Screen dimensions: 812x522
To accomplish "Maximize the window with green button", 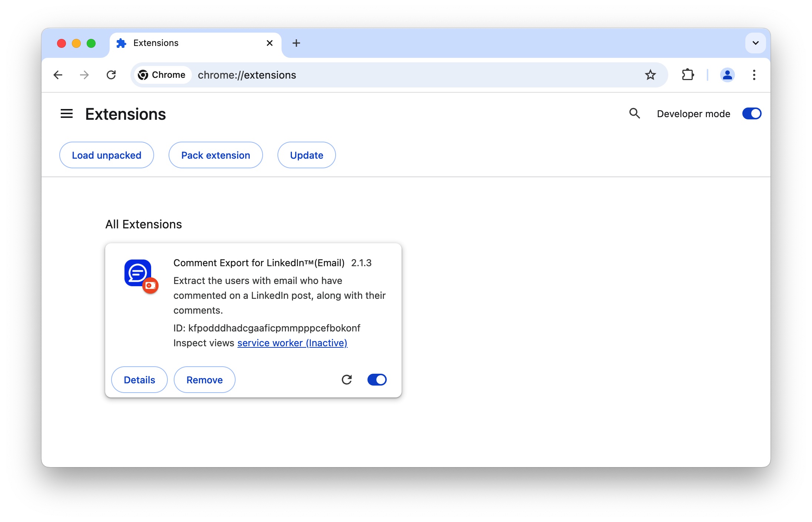I will 91,43.
